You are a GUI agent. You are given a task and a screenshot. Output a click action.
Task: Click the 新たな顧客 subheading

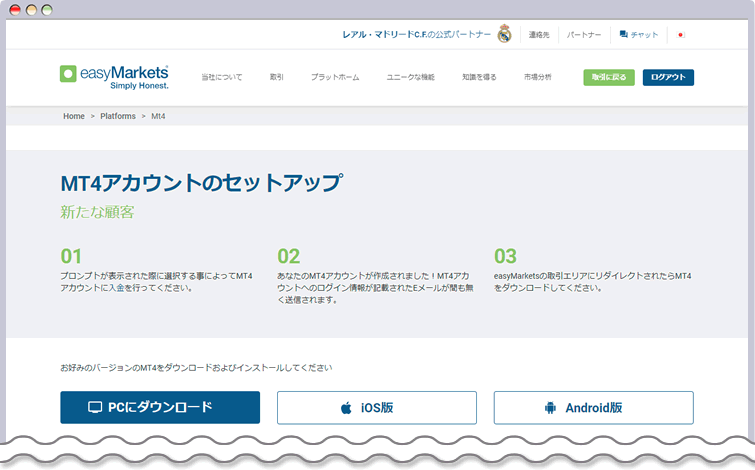(x=97, y=212)
